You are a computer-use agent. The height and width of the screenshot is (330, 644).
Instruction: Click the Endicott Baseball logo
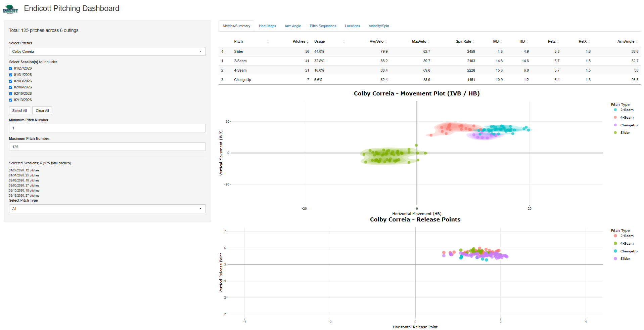[10, 9]
